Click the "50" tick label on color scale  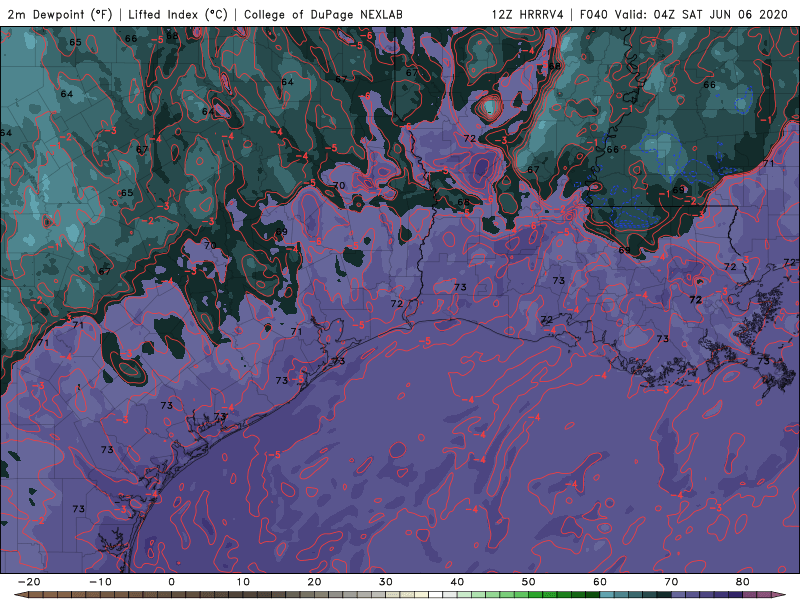pyautogui.click(x=529, y=582)
